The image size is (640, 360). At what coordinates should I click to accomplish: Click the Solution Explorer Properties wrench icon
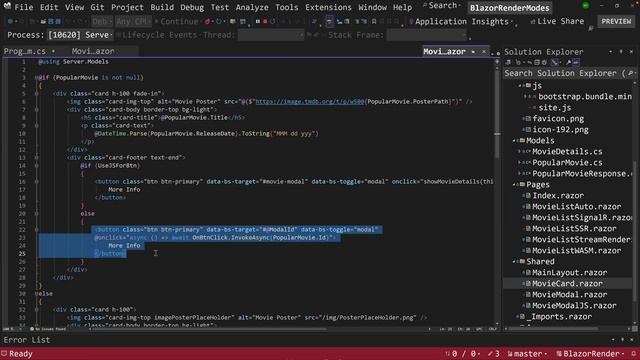click(568, 62)
